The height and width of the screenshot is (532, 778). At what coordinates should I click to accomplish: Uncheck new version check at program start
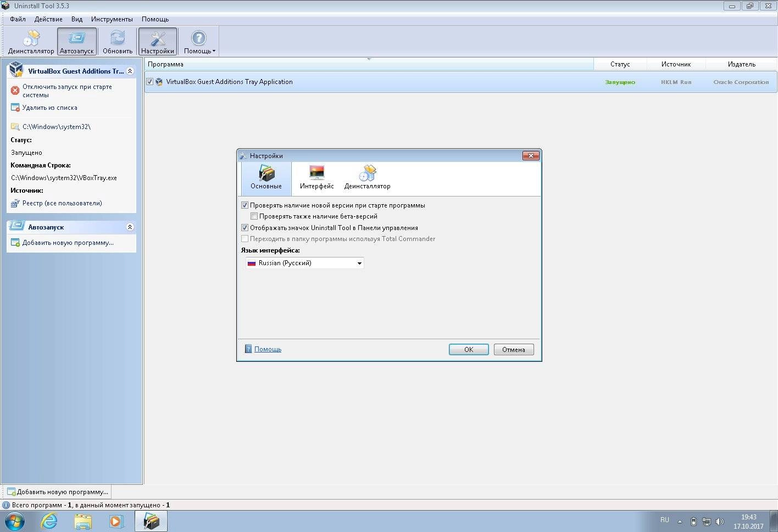245,205
